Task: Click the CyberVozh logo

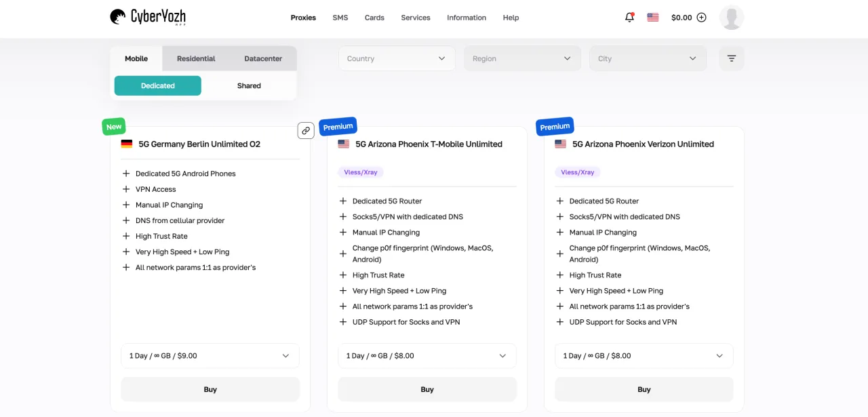Action: (147, 17)
